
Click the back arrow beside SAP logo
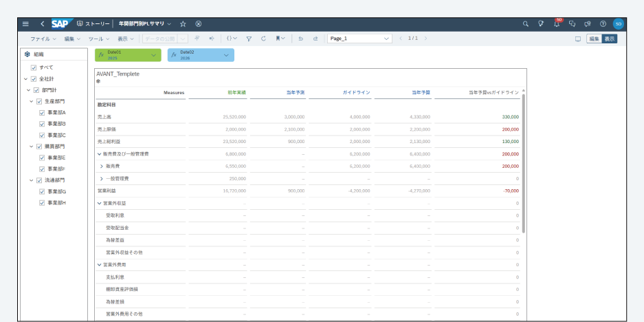[42, 23]
